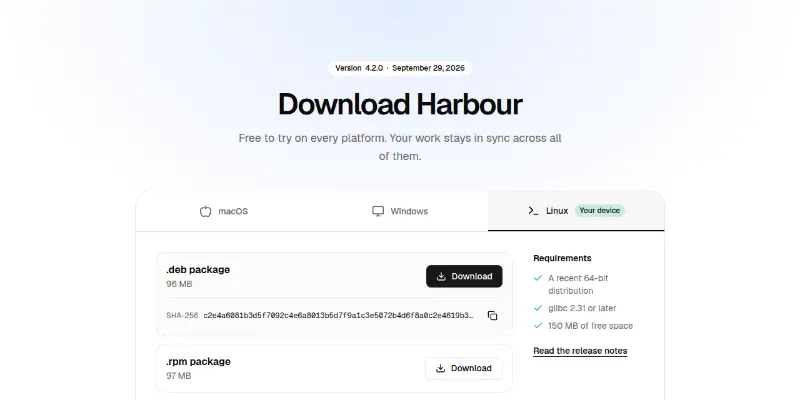Image resolution: width=800 pixels, height=400 pixels.
Task: Click checkmark beside 150 MB free space
Action: tap(538, 326)
